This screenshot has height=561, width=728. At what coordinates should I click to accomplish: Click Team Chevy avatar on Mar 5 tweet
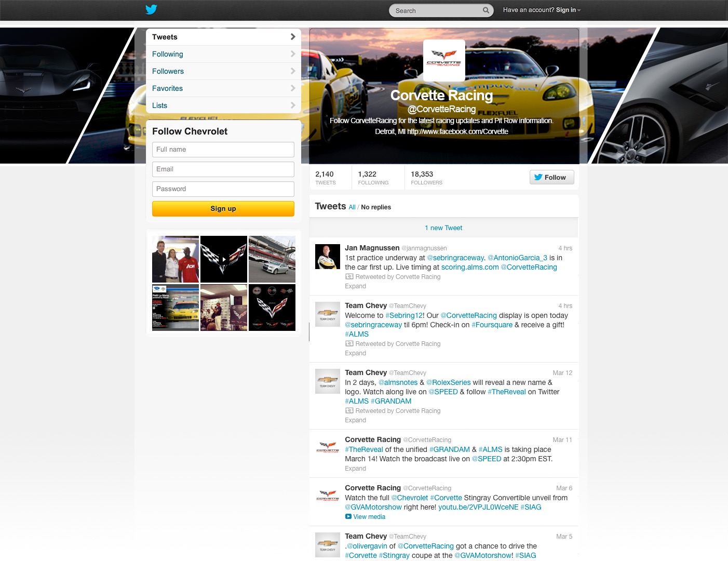[x=328, y=545]
